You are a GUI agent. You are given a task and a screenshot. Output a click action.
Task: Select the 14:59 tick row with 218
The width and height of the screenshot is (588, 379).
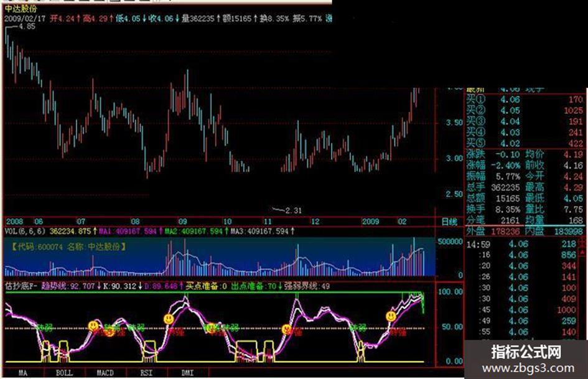tap(521, 245)
